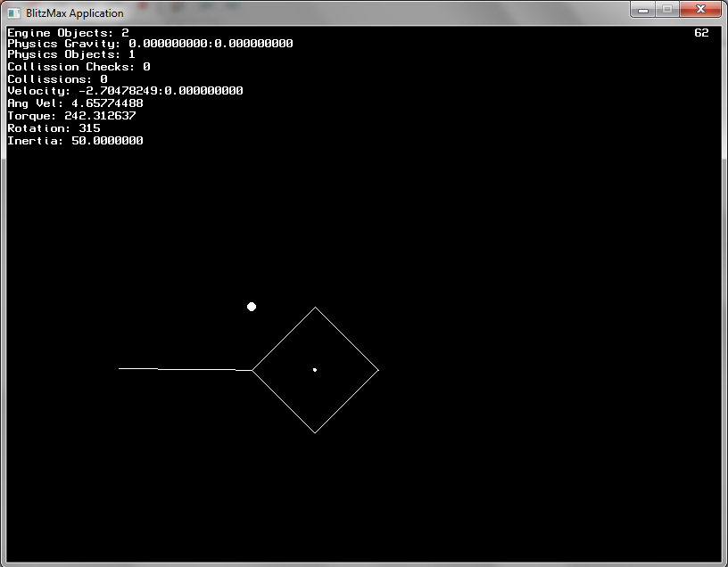Click the "Velocity" readout line

click(125, 91)
